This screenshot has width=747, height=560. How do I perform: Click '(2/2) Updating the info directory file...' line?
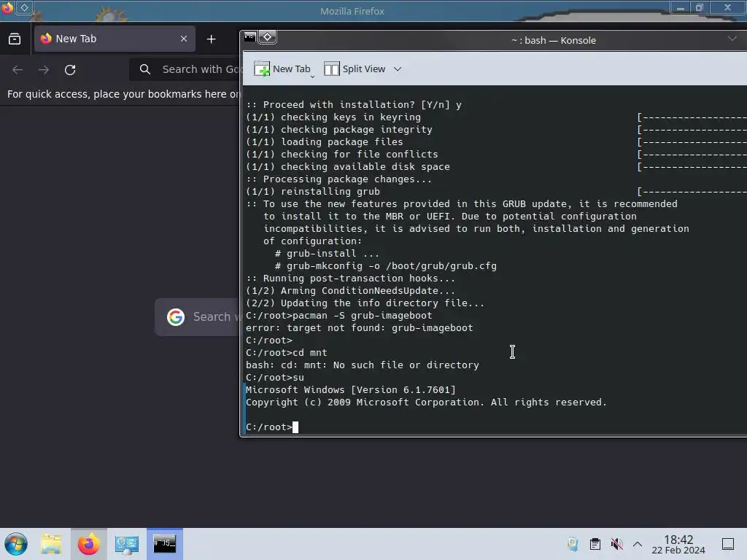[365, 303]
